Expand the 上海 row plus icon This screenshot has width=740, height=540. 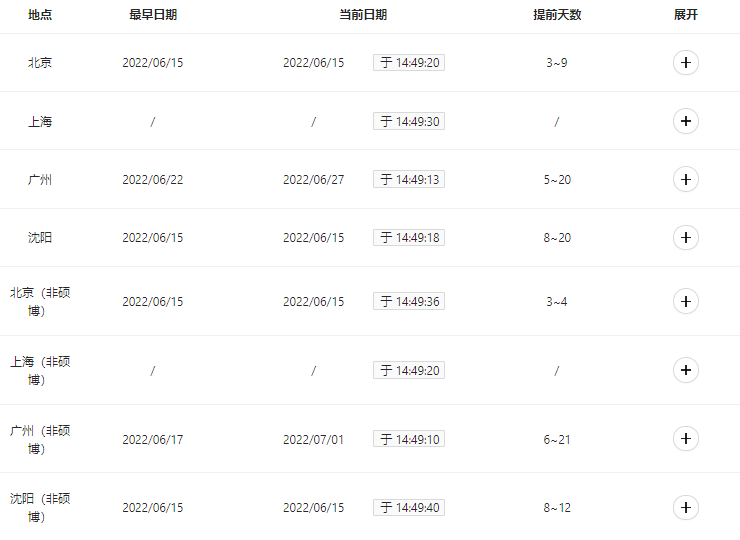(685, 121)
